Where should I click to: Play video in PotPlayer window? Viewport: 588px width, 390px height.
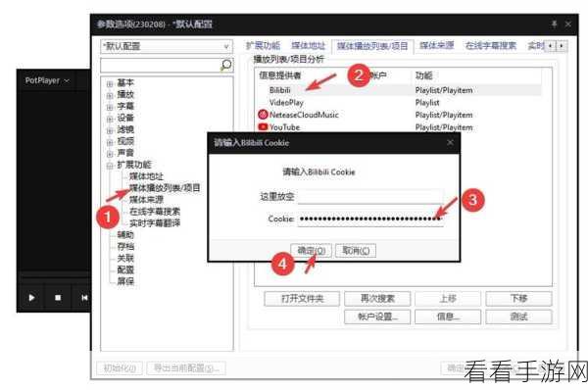point(32,298)
